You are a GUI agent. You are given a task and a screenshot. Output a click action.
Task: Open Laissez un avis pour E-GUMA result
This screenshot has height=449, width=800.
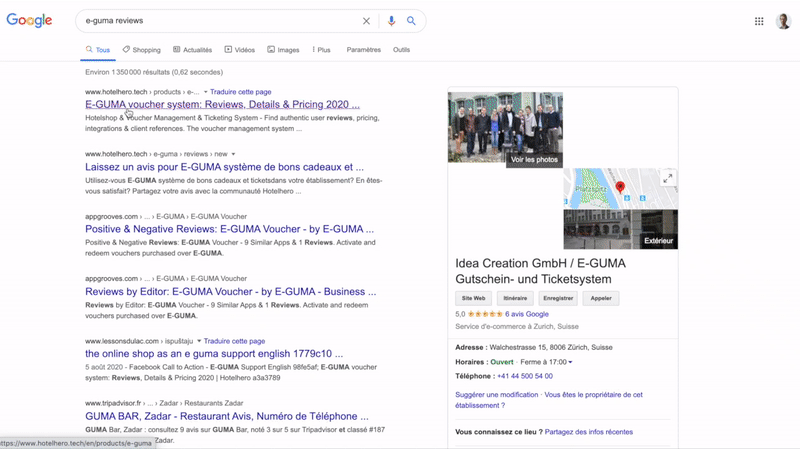(x=224, y=167)
